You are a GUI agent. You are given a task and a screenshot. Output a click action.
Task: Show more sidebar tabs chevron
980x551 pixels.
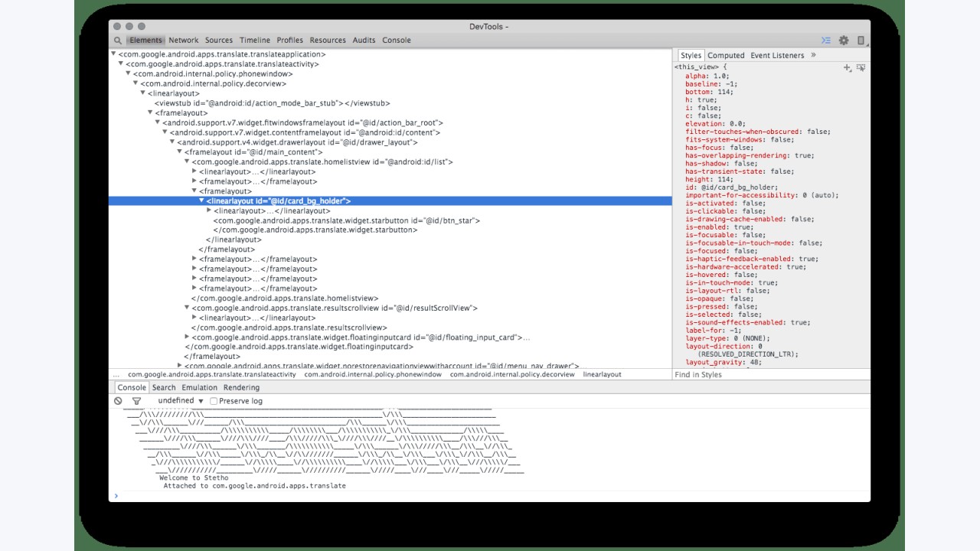point(813,55)
